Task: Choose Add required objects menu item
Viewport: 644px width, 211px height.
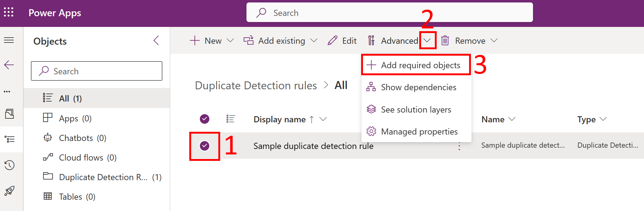Action: [x=416, y=65]
